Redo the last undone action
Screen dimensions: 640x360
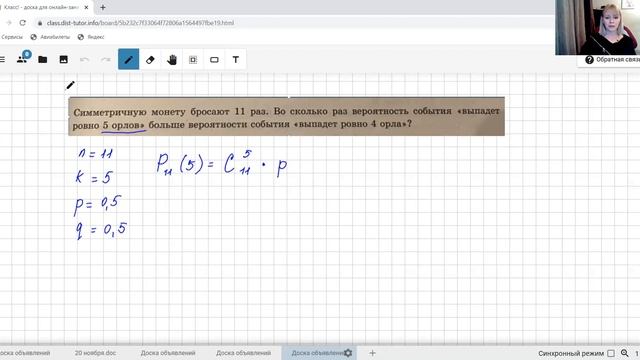click(x=106, y=60)
